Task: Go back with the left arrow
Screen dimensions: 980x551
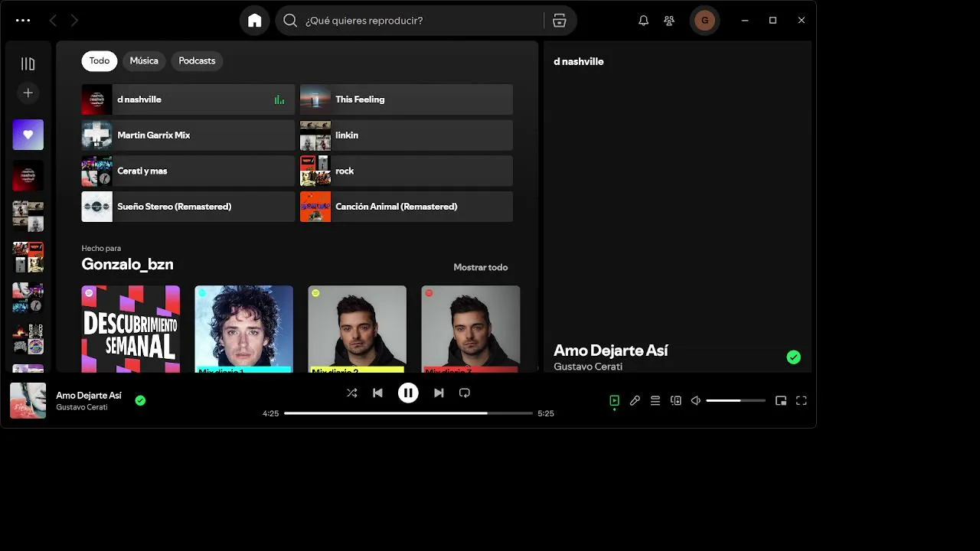Action: point(53,21)
